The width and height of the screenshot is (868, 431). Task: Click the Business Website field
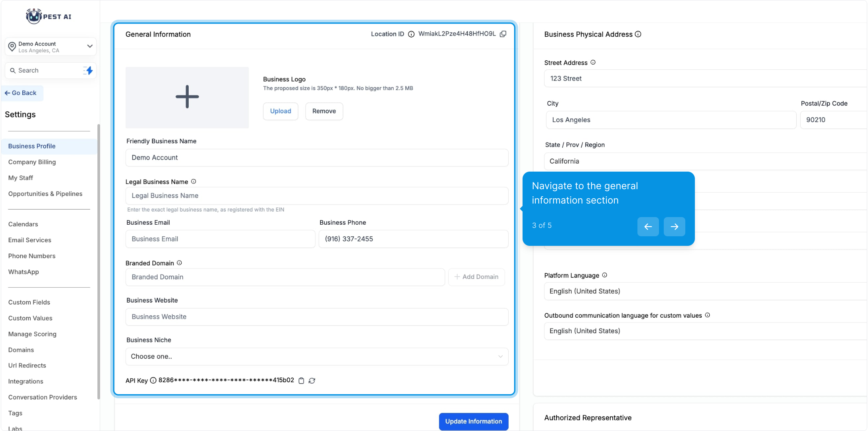pyautogui.click(x=317, y=317)
